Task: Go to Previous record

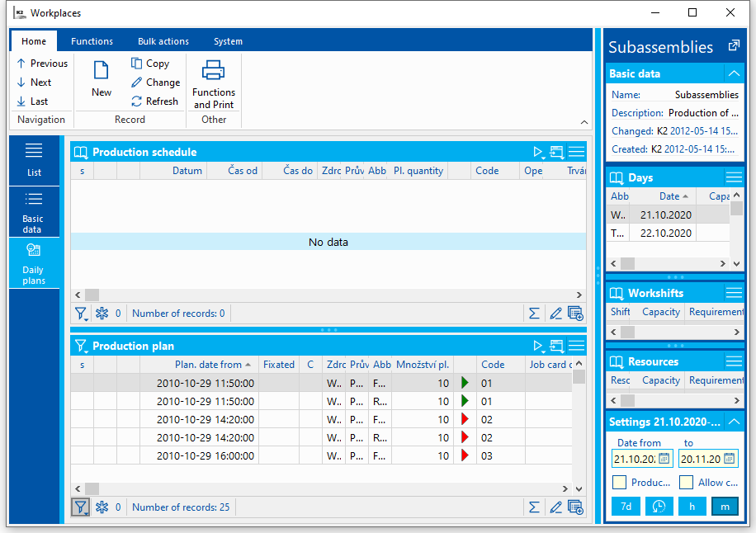Action: tap(42, 64)
